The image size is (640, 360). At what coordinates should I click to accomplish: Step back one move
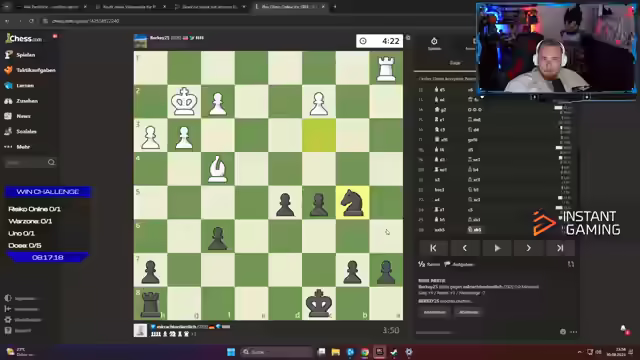pos(465,248)
